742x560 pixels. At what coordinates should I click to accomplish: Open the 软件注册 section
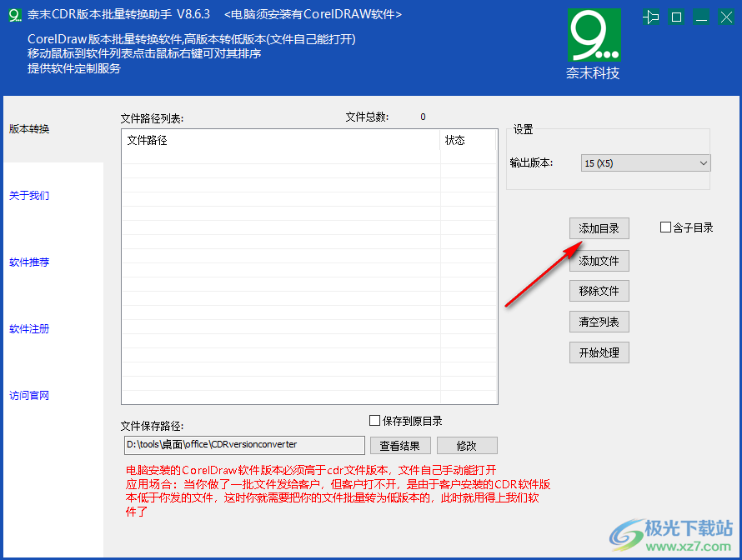coord(29,329)
